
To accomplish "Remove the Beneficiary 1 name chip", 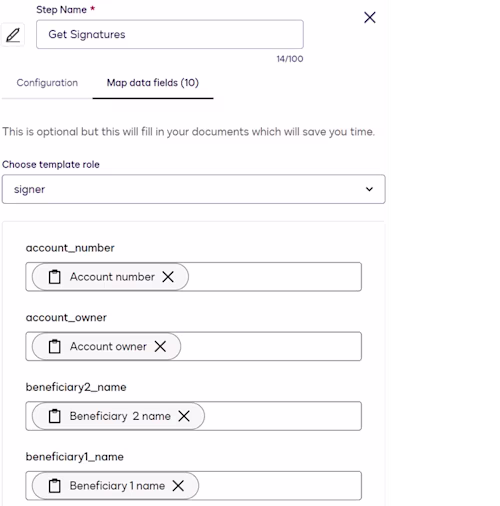I will (178, 486).
